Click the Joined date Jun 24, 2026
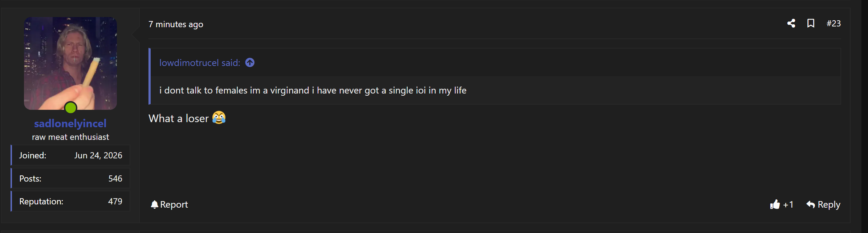Screen dimensions: 868x233 click(x=98, y=155)
